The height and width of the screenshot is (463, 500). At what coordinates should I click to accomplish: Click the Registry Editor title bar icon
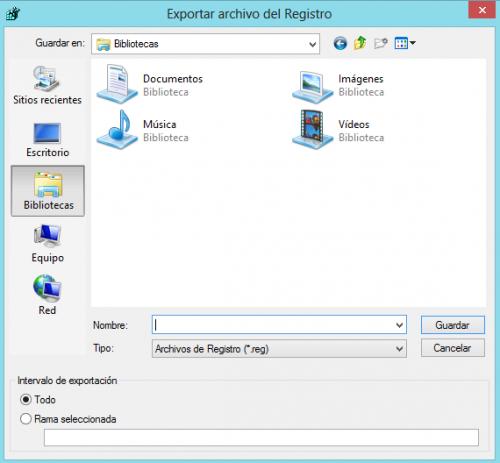(13, 14)
